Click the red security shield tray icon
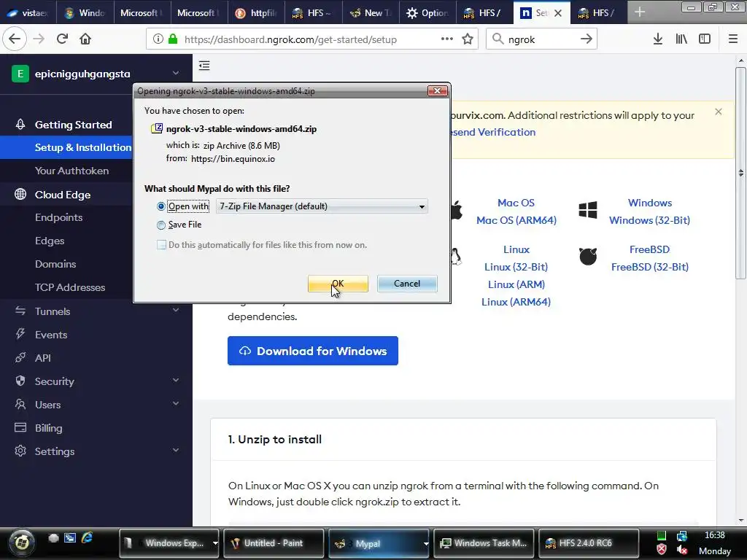747x560 pixels. click(661, 550)
